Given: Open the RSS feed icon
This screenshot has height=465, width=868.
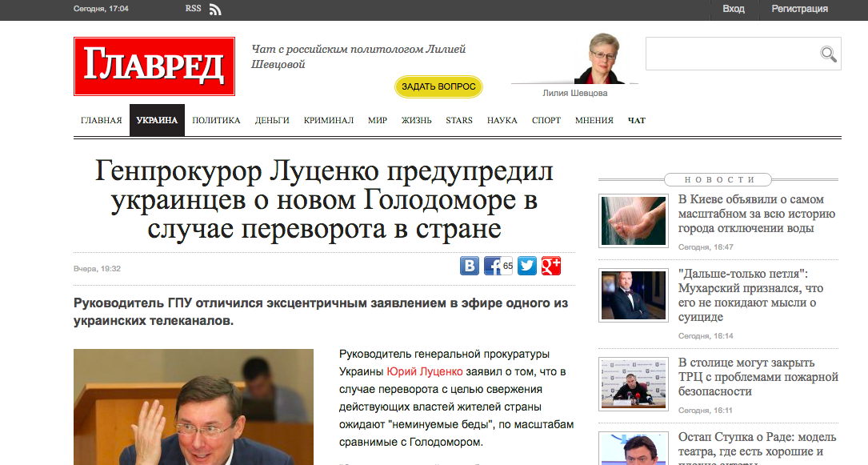Looking at the screenshot, I should (215, 10).
